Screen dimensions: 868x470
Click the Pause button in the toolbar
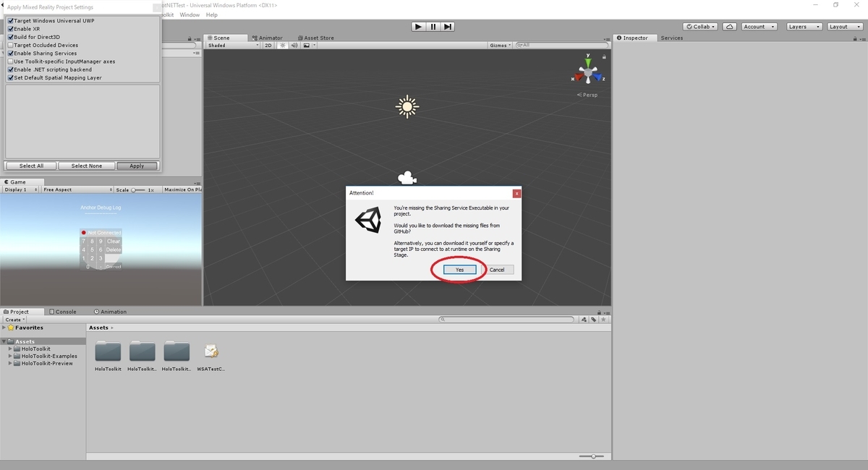(x=433, y=27)
